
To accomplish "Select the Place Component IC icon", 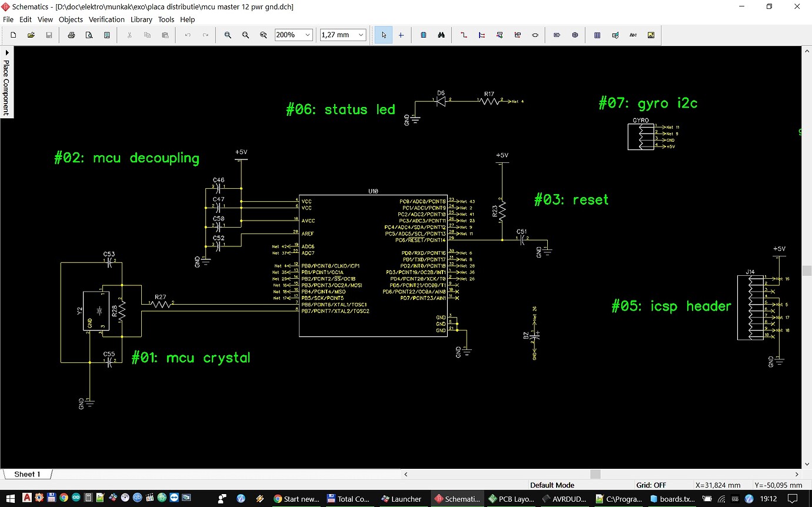I will pos(423,35).
